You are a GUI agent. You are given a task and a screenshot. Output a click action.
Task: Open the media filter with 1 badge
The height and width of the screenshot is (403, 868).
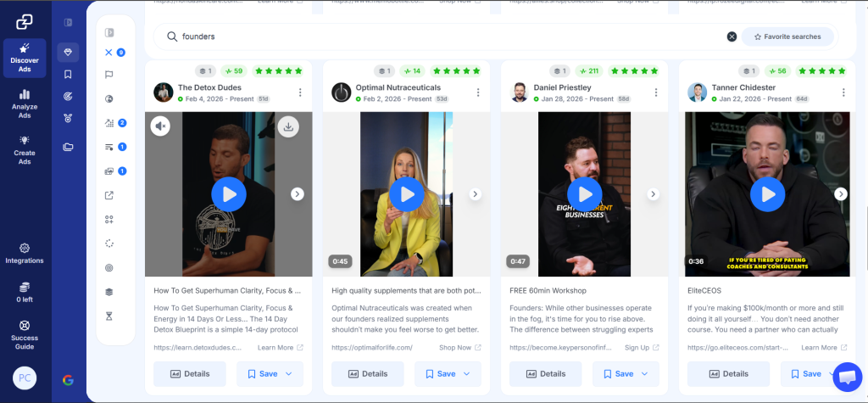pyautogui.click(x=109, y=171)
